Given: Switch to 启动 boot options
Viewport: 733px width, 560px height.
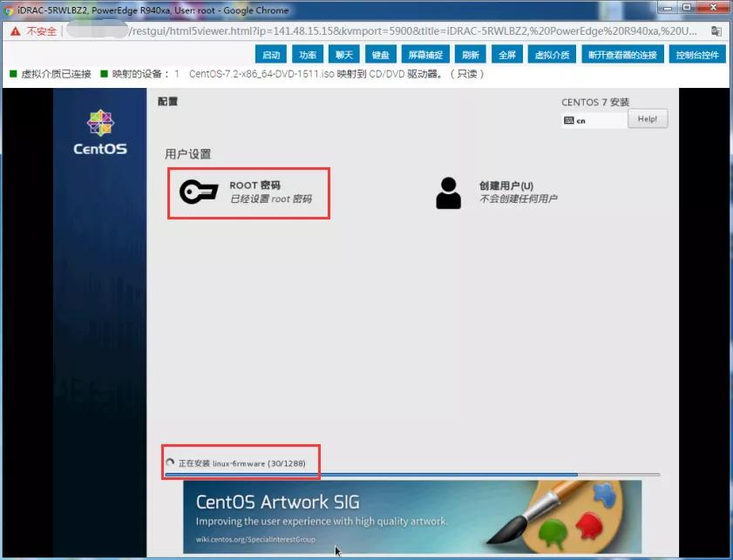Looking at the screenshot, I should pos(271,53).
